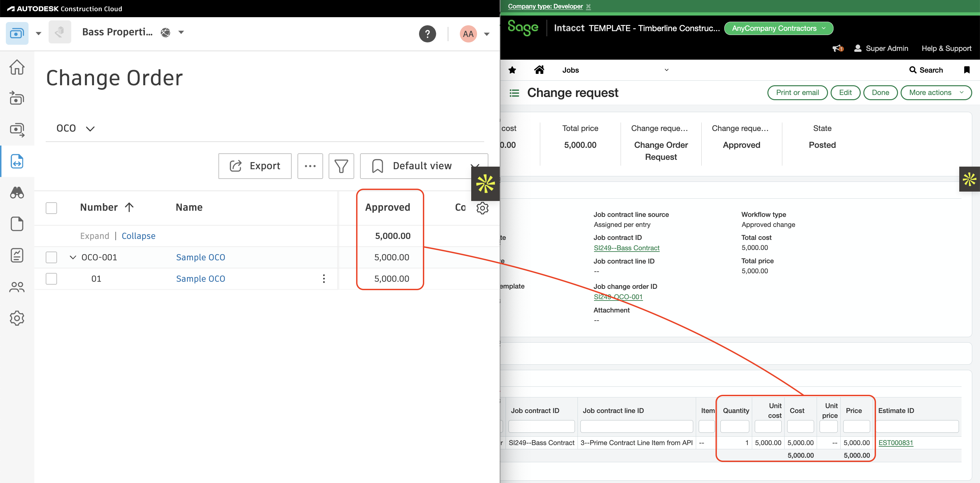This screenshot has width=980, height=483.
Task: Click the Export icon above the table
Action: click(x=236, y=166)
